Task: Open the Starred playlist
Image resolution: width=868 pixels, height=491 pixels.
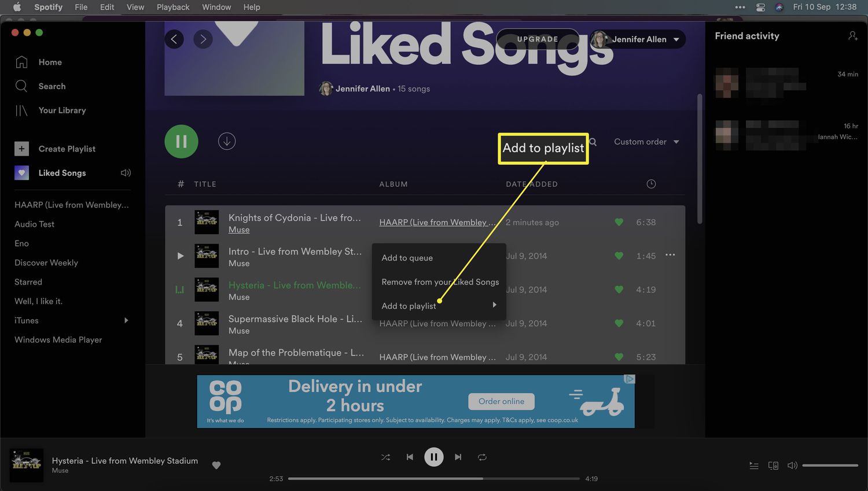Action: [x=28, y=282]
